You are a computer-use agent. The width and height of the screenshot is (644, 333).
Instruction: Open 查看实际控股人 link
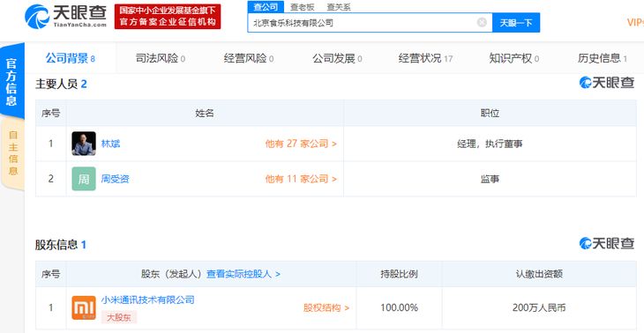[243, 274]
